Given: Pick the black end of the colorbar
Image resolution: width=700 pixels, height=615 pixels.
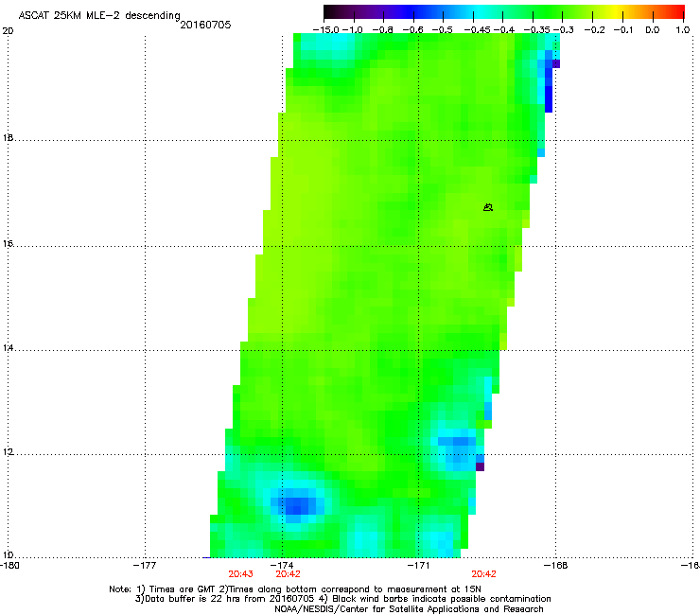Looking at the screenshot, I should click(x=330, y=11).
